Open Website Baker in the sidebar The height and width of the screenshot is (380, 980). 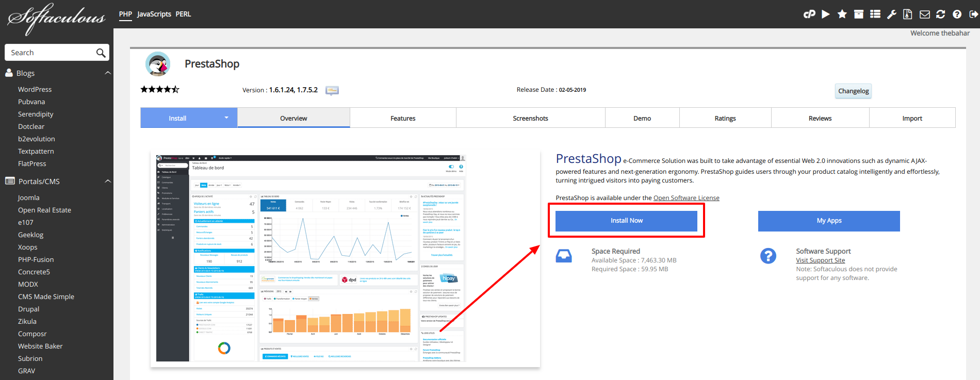tap(40, 346)
